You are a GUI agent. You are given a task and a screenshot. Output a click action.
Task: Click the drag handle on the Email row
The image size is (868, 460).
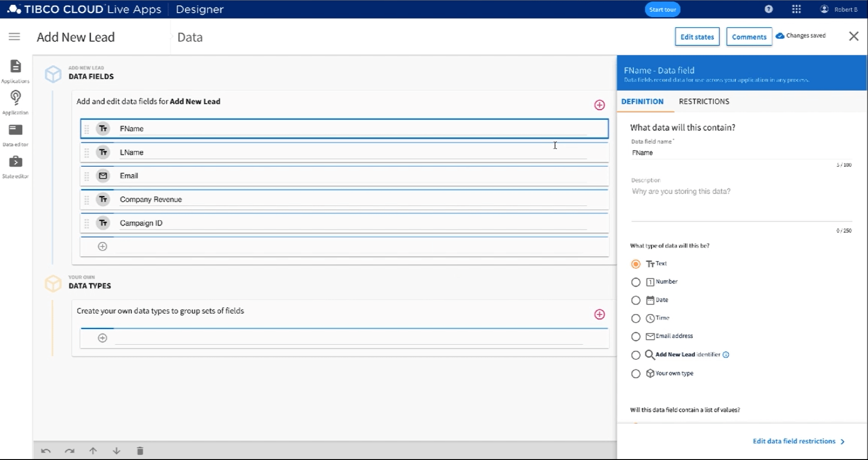click(87, 176)
